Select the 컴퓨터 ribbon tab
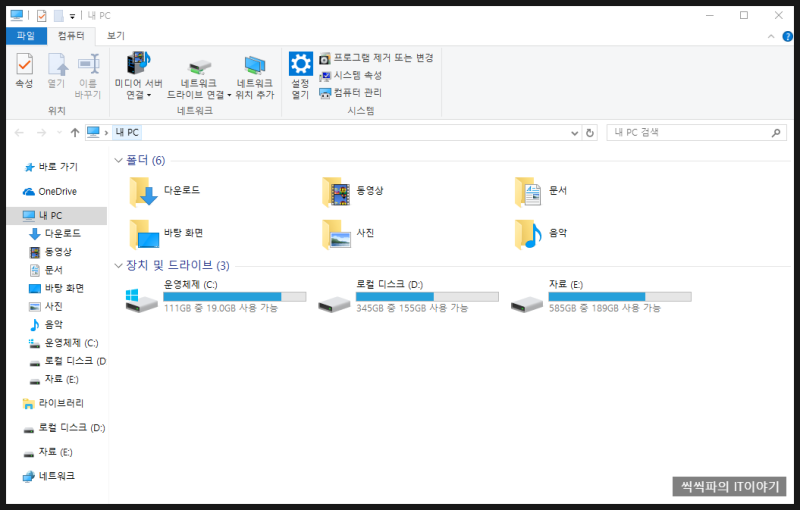The height and width of the screenshot is (510, 800). pos(71,36)
